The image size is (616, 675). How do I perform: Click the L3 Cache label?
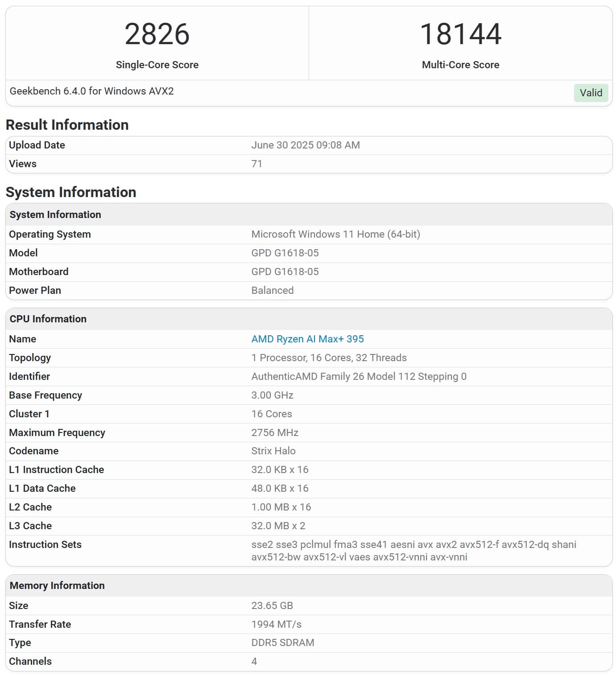click(x=30, y=526)
